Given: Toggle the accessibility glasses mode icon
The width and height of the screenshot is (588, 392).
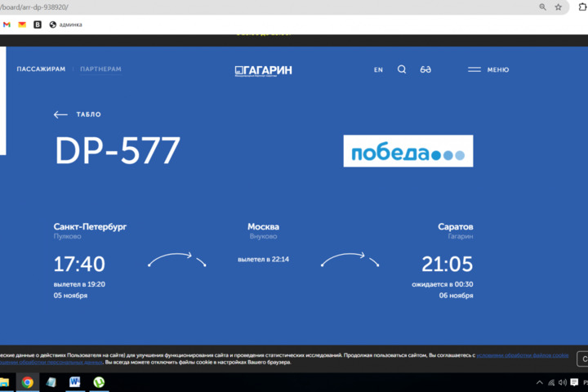Looking at the screenshot, I should [425, 69].
